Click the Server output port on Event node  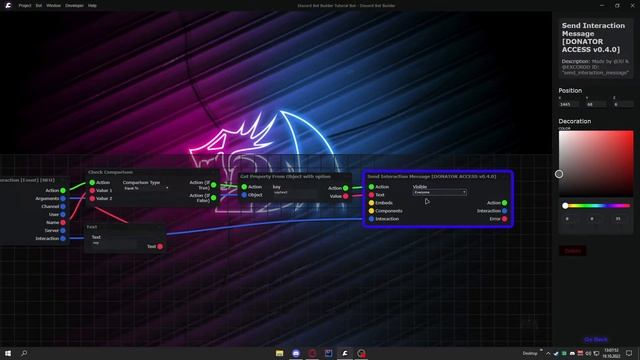pos(63,231)
